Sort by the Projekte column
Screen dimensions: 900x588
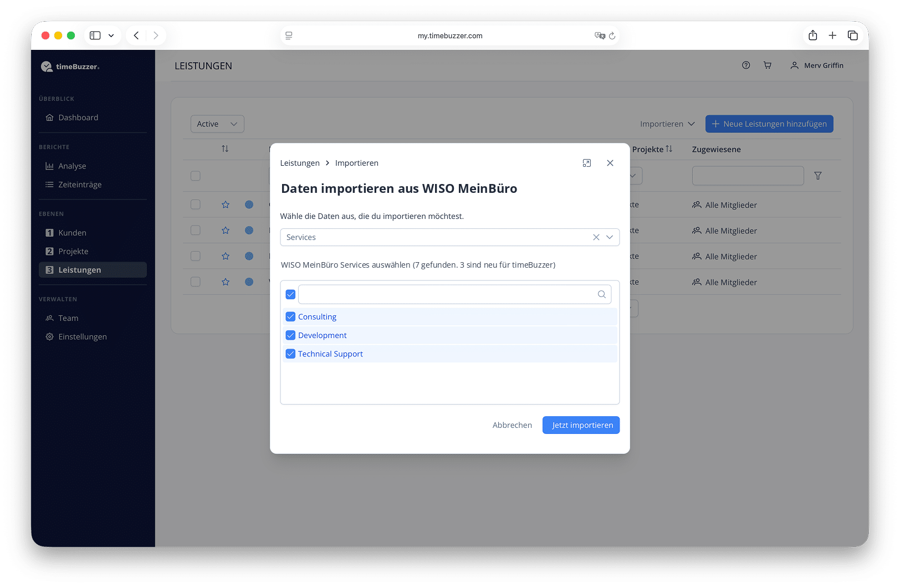pyautogui.click(x=652, y=150)
